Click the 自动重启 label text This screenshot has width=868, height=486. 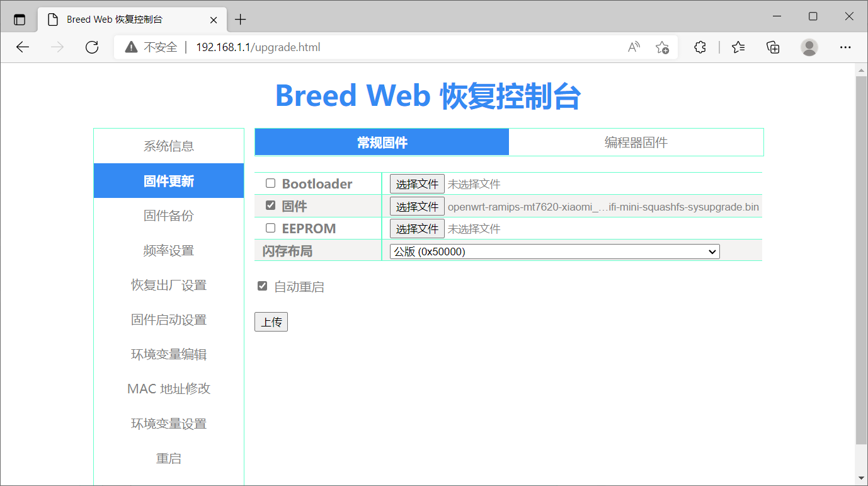click(x=299, y=287)
